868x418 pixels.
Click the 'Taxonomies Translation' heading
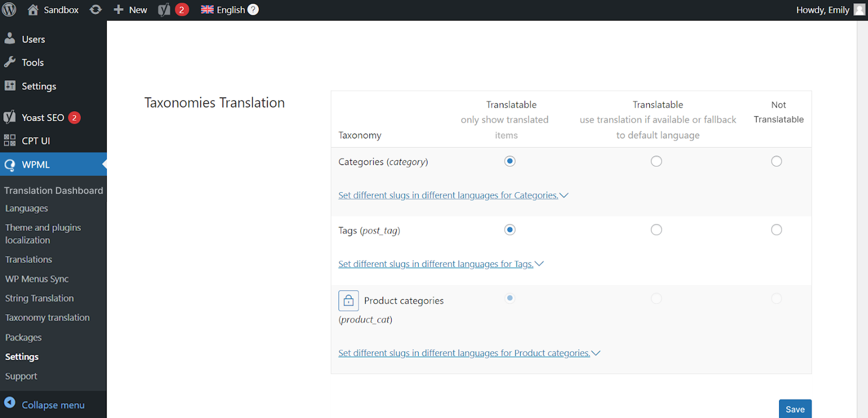coord(214,103)
